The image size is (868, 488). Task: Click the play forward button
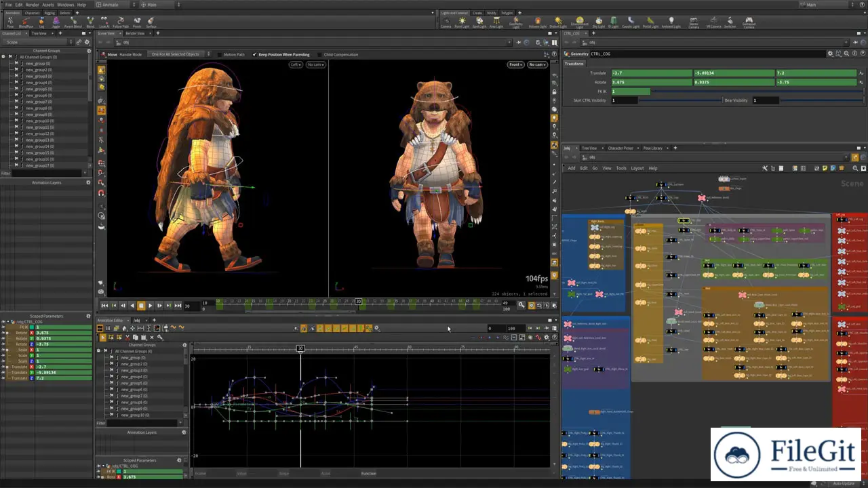150,306
